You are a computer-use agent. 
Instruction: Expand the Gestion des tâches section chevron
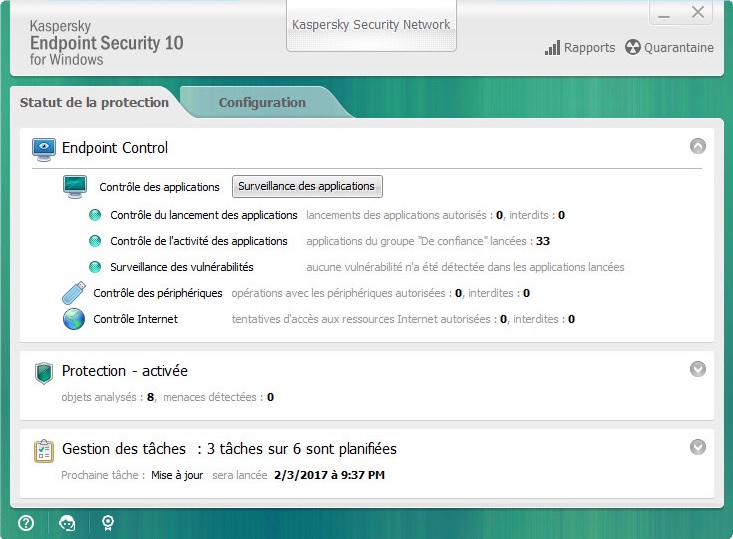pos(698,447)
